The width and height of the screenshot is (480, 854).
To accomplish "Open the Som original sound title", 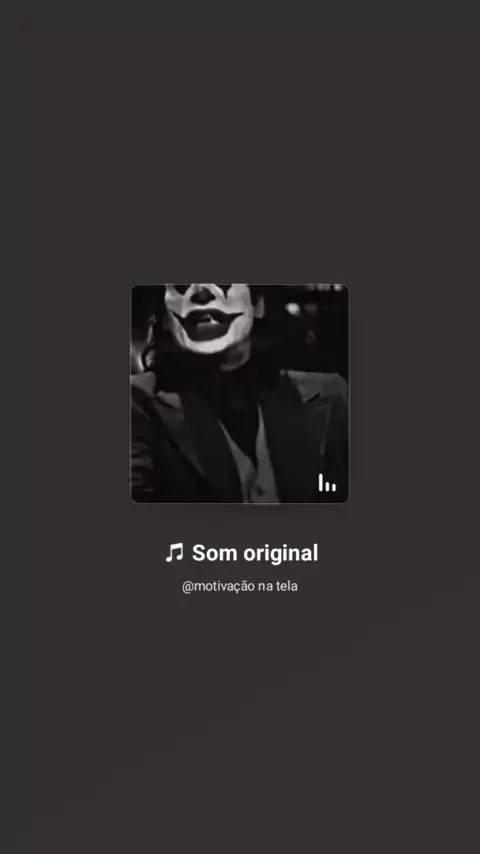I will coord(241,553).
